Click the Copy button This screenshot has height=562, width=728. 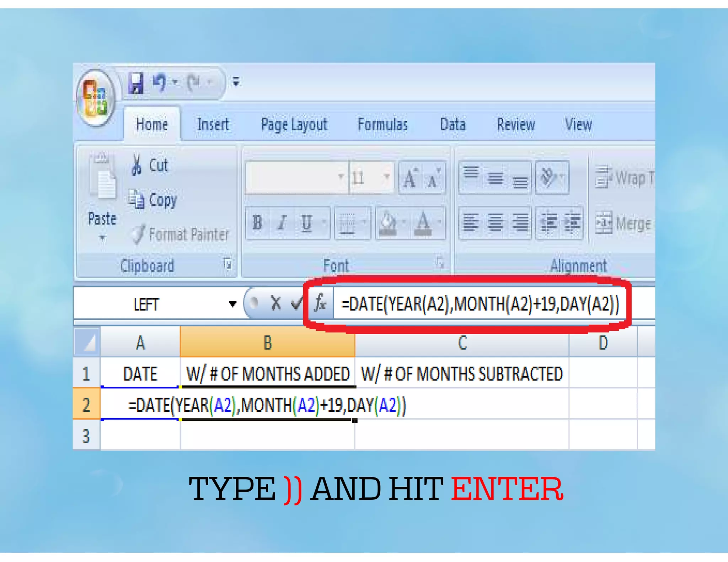click(x=152, y=200)
